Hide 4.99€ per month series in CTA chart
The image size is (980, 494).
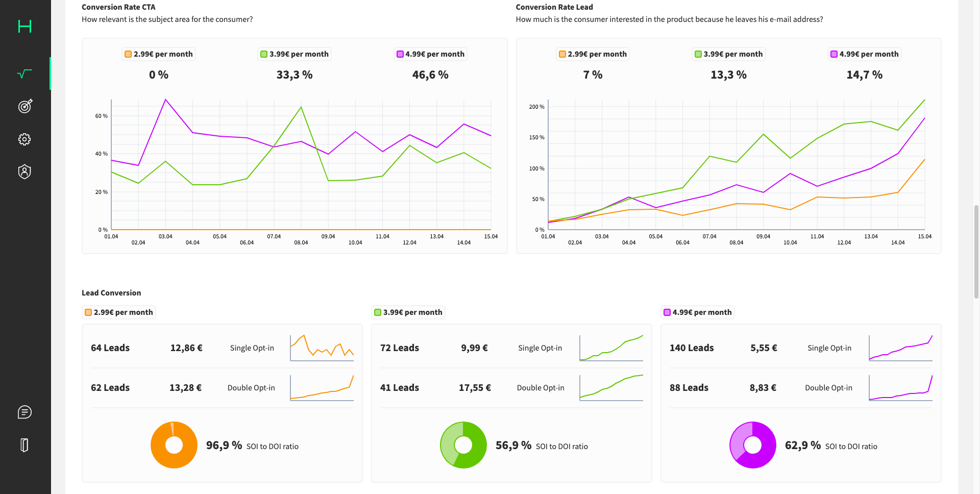click(430, 54)
